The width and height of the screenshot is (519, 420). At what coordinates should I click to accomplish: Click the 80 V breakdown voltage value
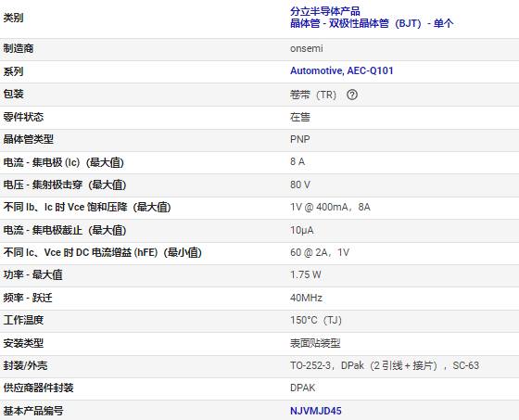[300, 185]
